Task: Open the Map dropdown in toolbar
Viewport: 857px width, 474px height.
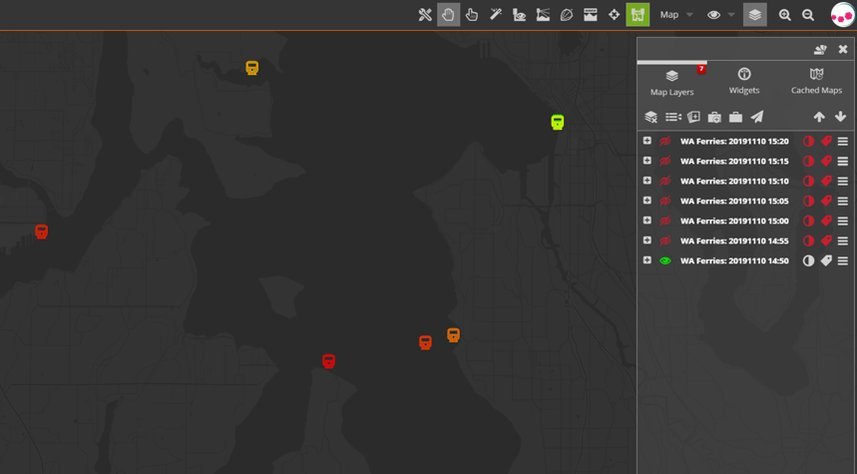Action: [x=676, y=15]
